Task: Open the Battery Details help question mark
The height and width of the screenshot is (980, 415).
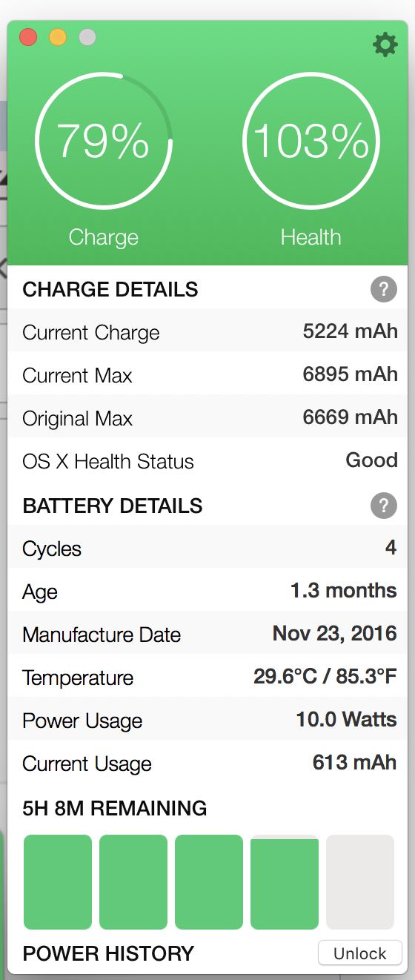Action: click(x=383, y=506)
